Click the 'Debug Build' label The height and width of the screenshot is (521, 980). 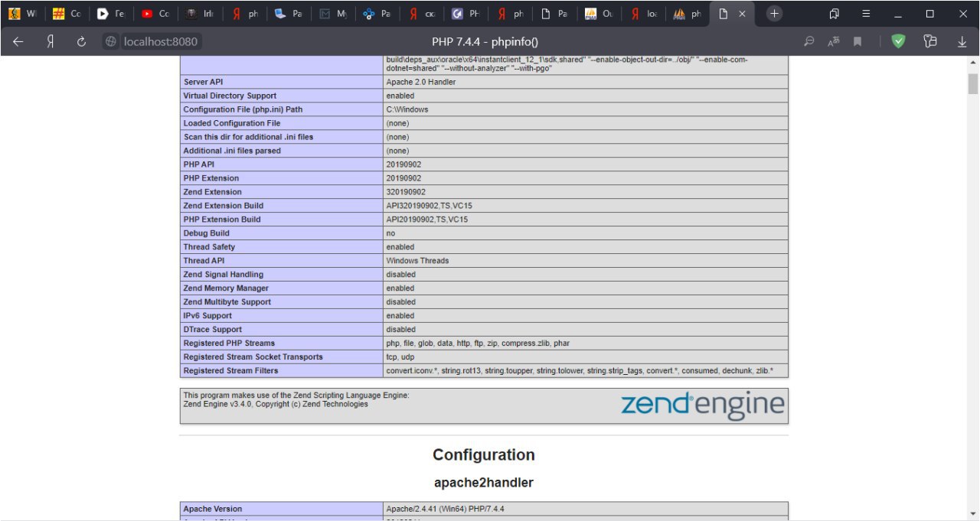206,233
